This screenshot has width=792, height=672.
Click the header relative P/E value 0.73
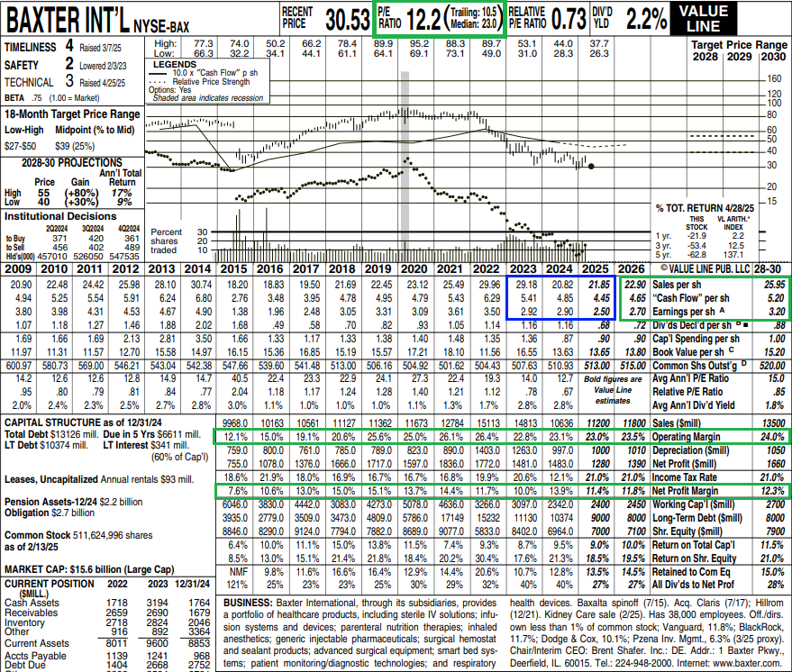coord(569,19)
